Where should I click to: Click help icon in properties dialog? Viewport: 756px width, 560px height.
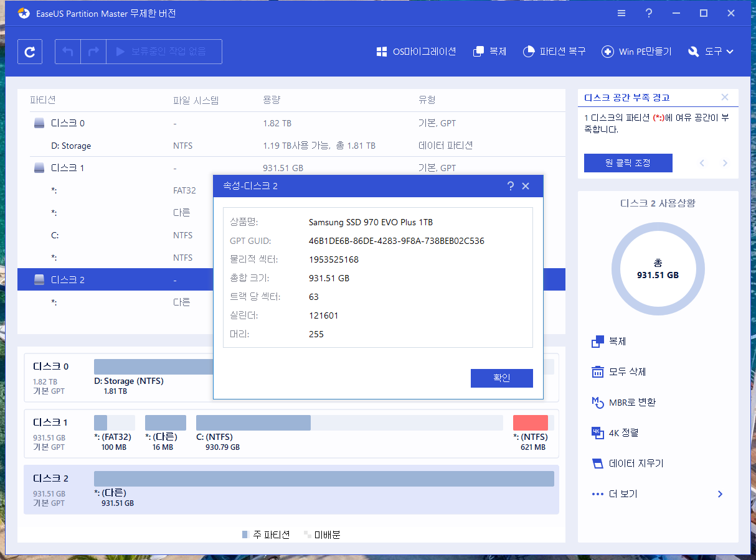point(511,186)
